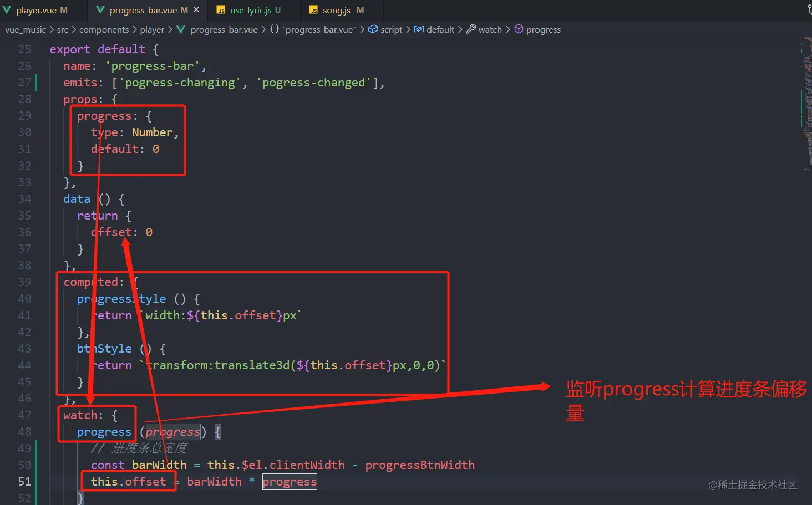This screenshot has height=505, width=812.
Task: Click progress symbol in breadcrumb
Action: pyautogui.click(x=543, y=29)
